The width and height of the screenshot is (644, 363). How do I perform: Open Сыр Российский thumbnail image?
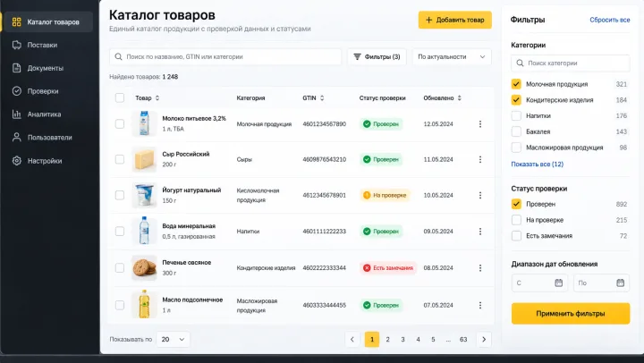(x=144, y=159)
